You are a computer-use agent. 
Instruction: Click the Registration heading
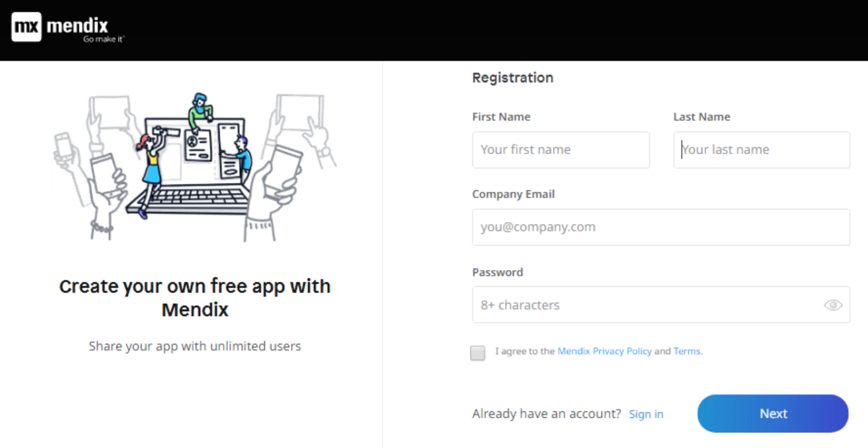(x=512, y=78)
